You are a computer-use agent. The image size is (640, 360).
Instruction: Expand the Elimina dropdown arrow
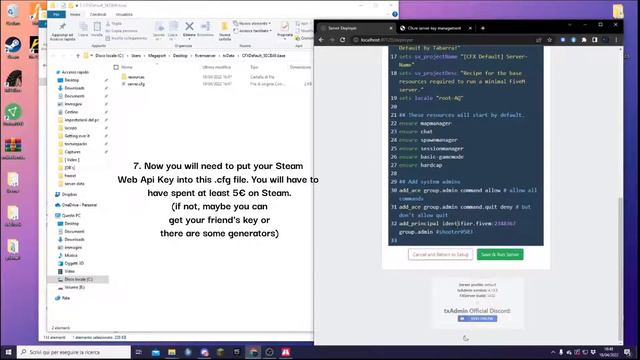coord(189,39)
